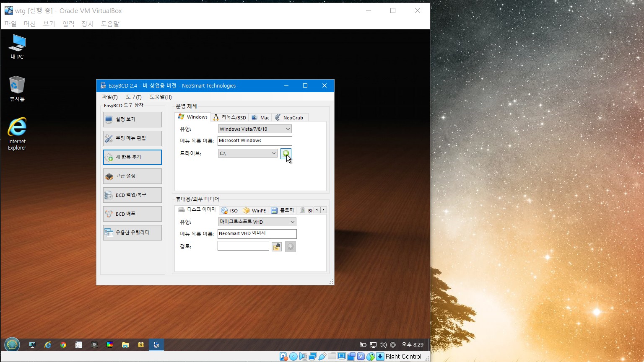644x362 pixels.
Task: Open VirtualBox 장치 menu
Action: point(88,24)
